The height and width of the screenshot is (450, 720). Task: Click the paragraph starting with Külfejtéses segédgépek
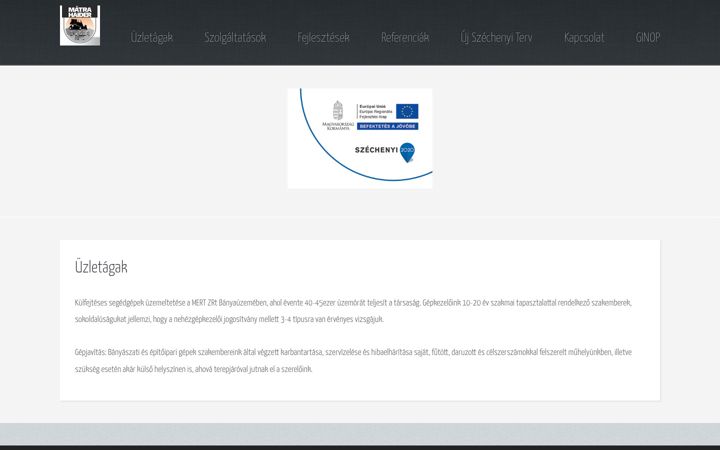(x=353, y=311)
